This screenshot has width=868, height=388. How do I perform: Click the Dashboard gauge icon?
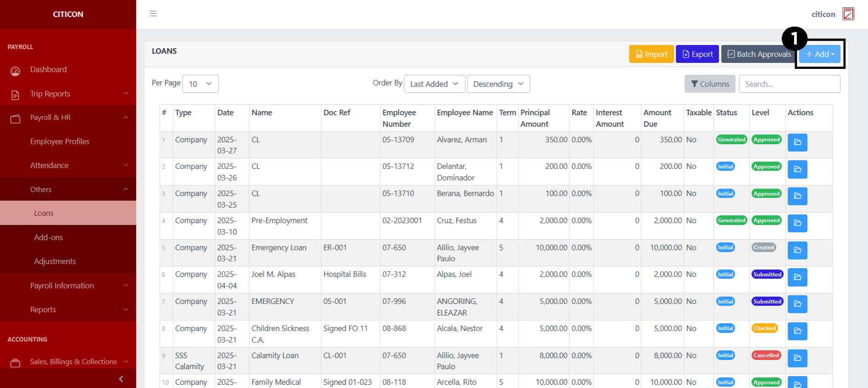[16, 71]
